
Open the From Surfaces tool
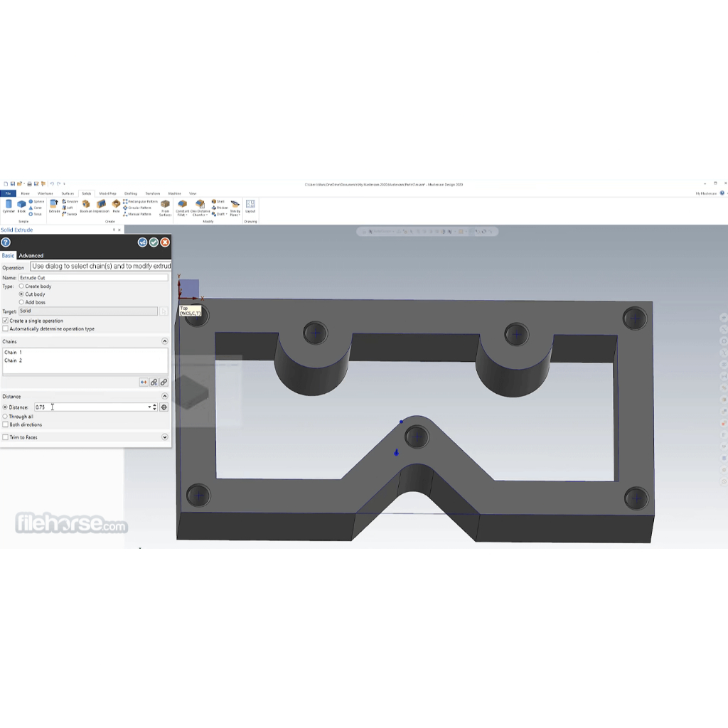pyautogui.click(x=165, y=208)
